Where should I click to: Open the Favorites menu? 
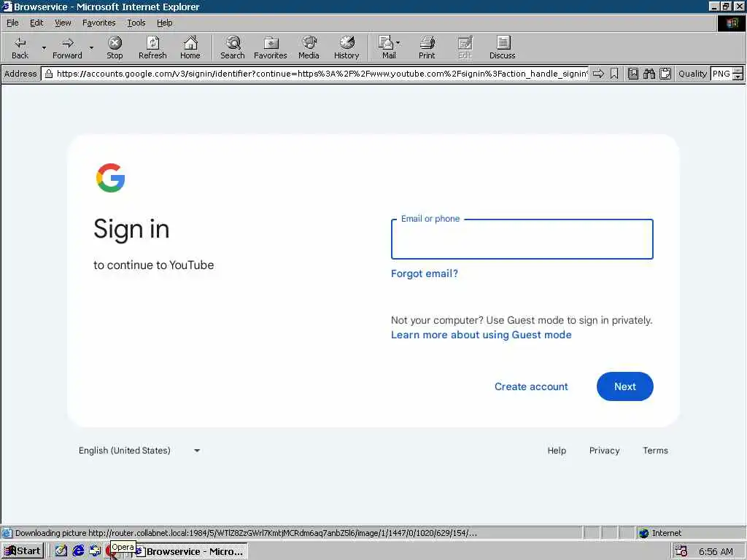click(x=98, y=23)
